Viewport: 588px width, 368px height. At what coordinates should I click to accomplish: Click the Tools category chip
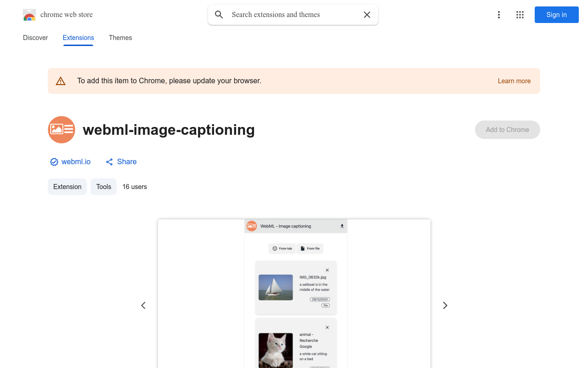click(x=104, y=187)
